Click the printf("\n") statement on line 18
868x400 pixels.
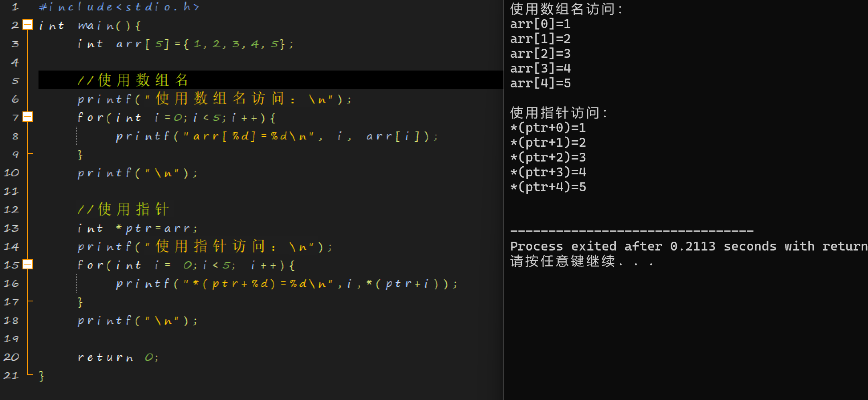click(x=138, y=321)
